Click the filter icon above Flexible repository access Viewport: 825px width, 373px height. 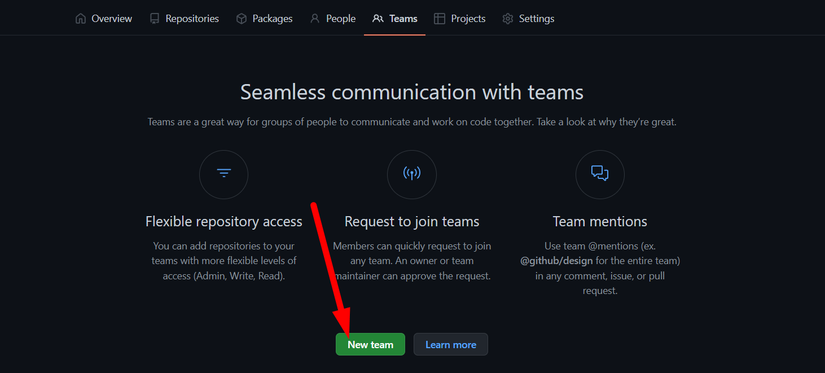(224, 174)
